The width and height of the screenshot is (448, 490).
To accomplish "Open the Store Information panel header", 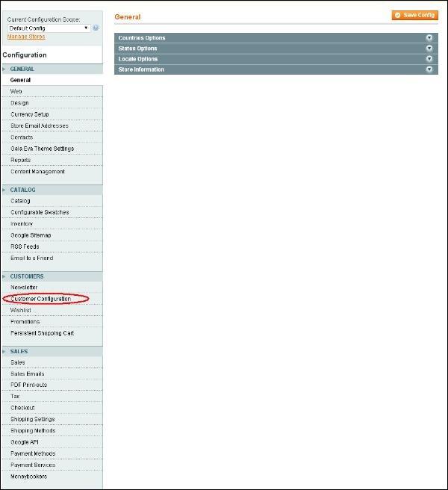I will (x=276, y=69).
